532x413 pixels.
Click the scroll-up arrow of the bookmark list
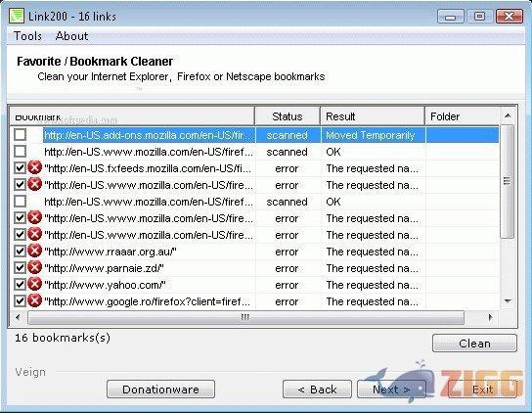tap(508, 115)
